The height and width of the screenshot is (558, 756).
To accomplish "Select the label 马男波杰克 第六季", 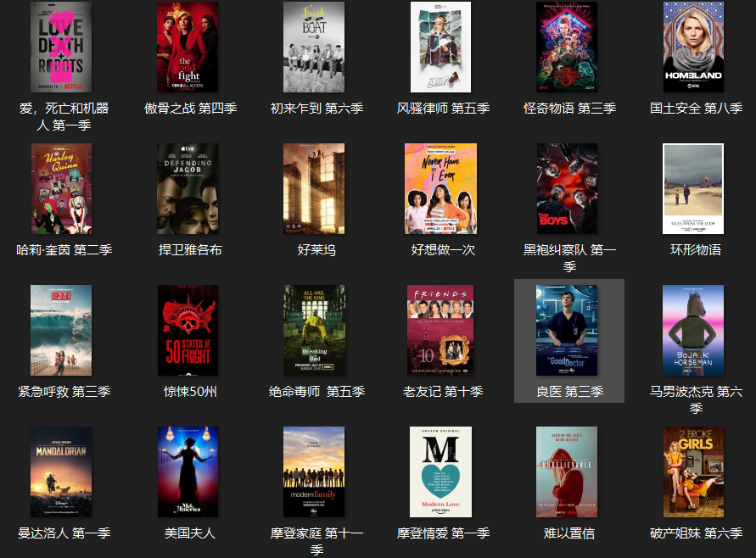I will click(x=697, y=400).
